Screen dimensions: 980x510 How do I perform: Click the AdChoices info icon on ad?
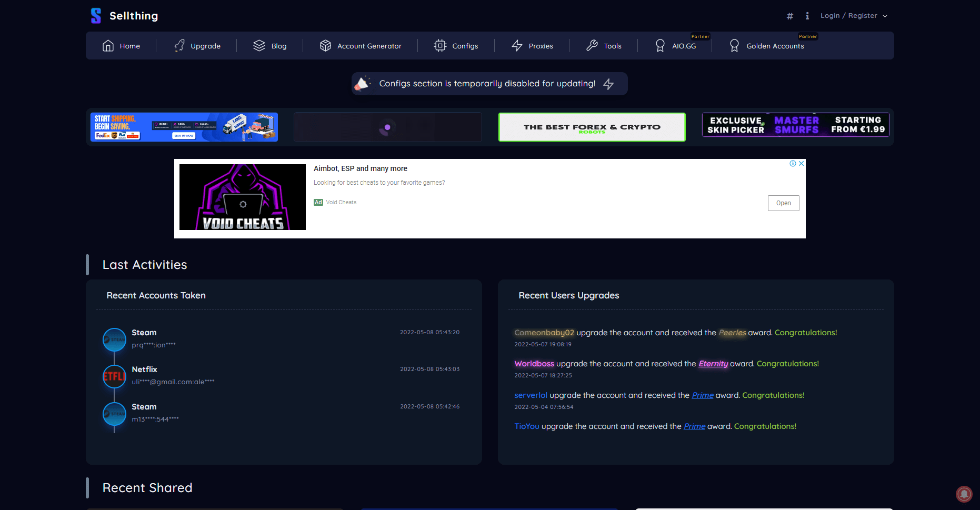tap(793, 164)
